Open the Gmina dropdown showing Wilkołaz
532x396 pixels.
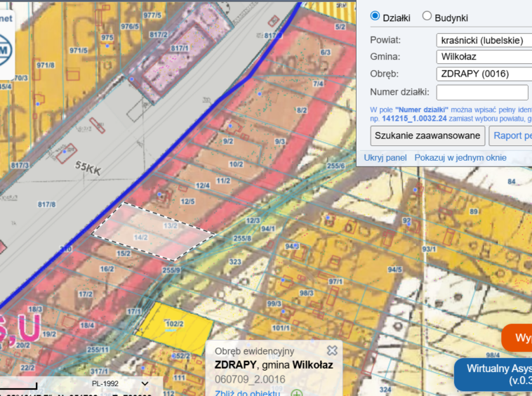coord(484,57)
